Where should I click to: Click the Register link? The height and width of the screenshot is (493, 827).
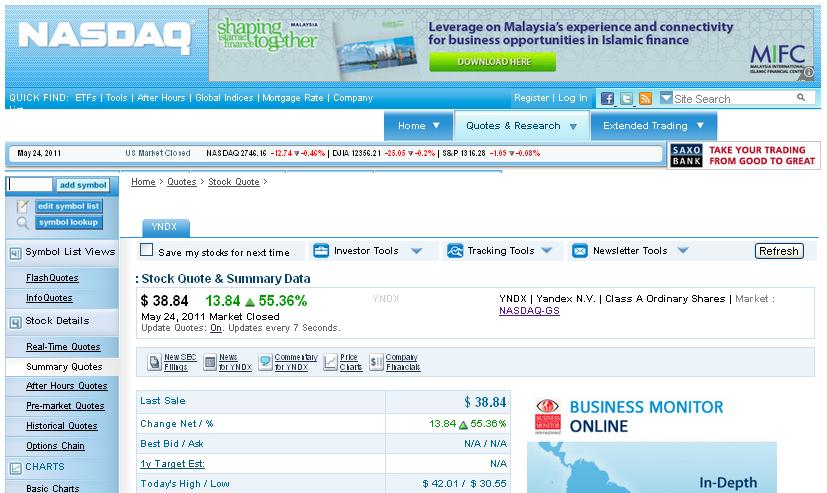coord(531,98)
